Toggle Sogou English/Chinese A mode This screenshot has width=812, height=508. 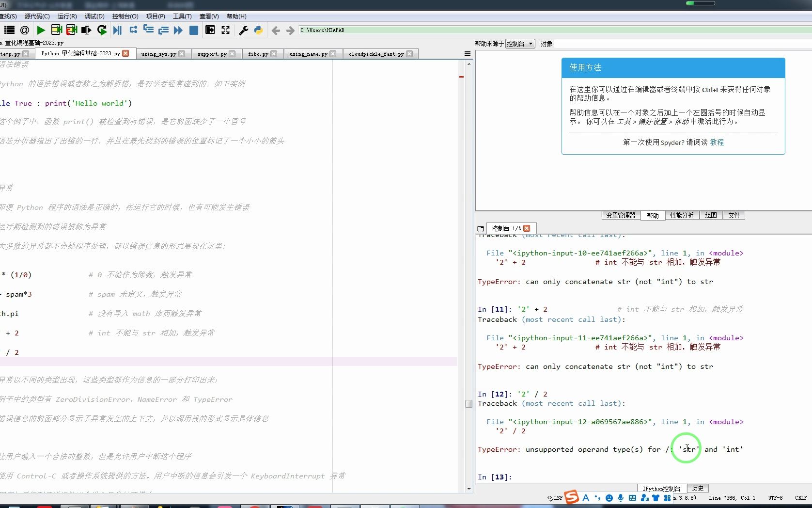[586, 498]
